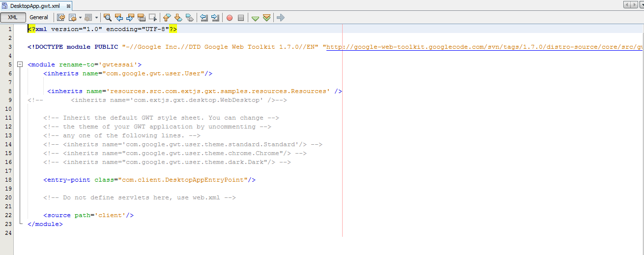Click the theme.chrome.Chrome commented line
644x255 pixels.
[x=175, y=153]
